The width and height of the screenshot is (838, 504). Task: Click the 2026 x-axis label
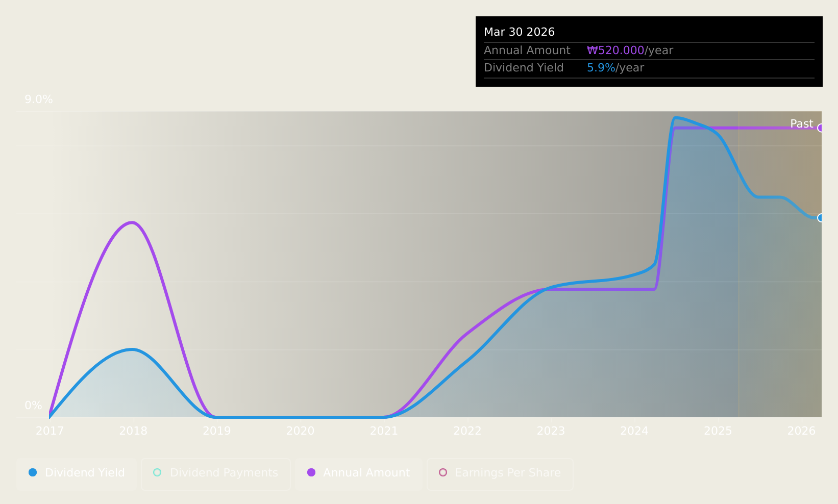point(802,431)
